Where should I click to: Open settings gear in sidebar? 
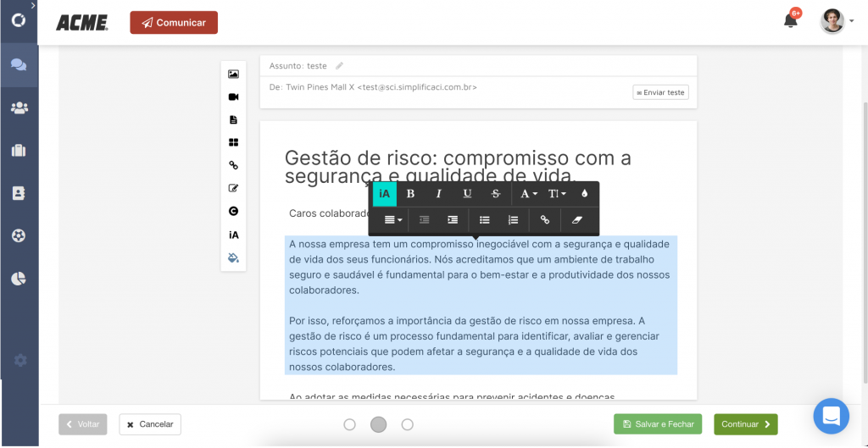coord(20,361)
